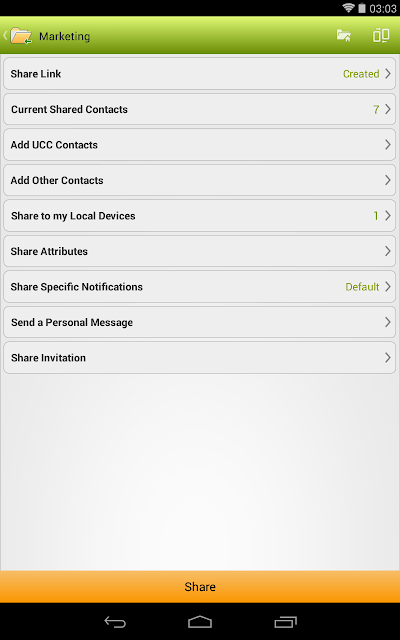The image size is (400, 640).
Task: Tap the Marketing folder icon to go back
Action: (21, 36)
